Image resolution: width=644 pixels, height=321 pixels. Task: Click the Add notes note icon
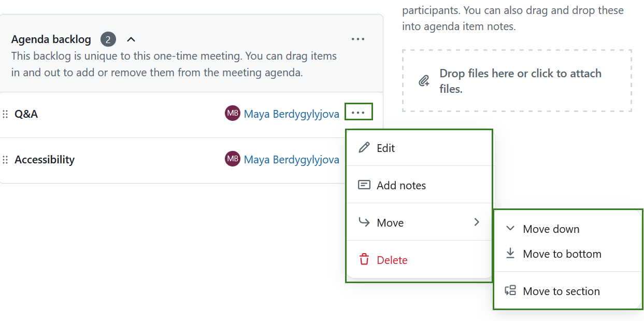[364, 185]
